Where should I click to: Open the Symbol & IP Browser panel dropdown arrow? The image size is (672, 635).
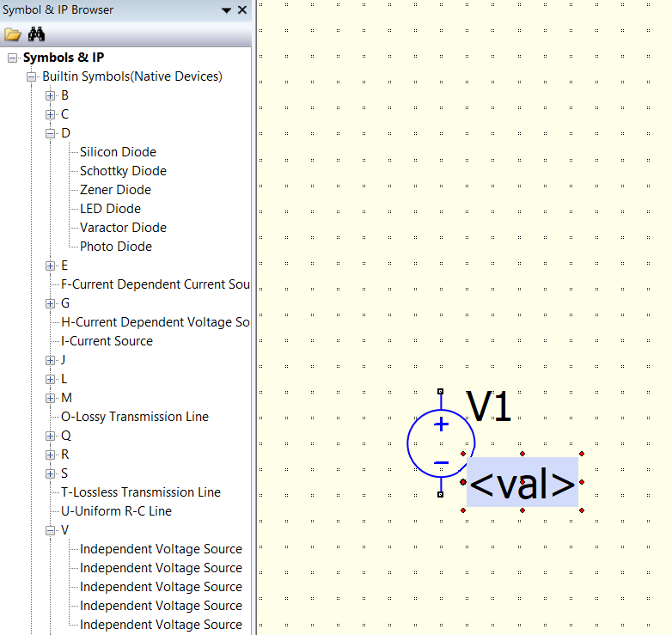[226, 10]
